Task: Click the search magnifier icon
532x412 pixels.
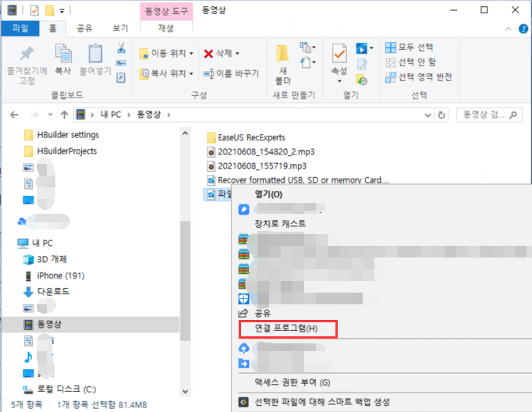Action: pos(513,115)
